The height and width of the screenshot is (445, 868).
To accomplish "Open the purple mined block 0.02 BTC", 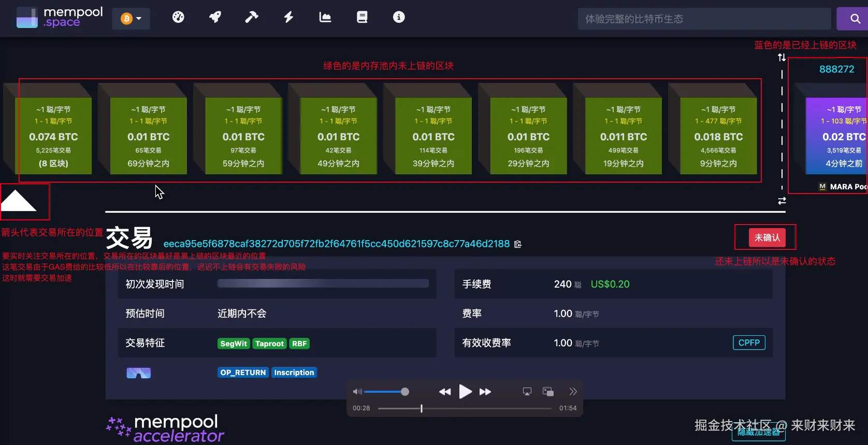I will click(x=837, y=136).
